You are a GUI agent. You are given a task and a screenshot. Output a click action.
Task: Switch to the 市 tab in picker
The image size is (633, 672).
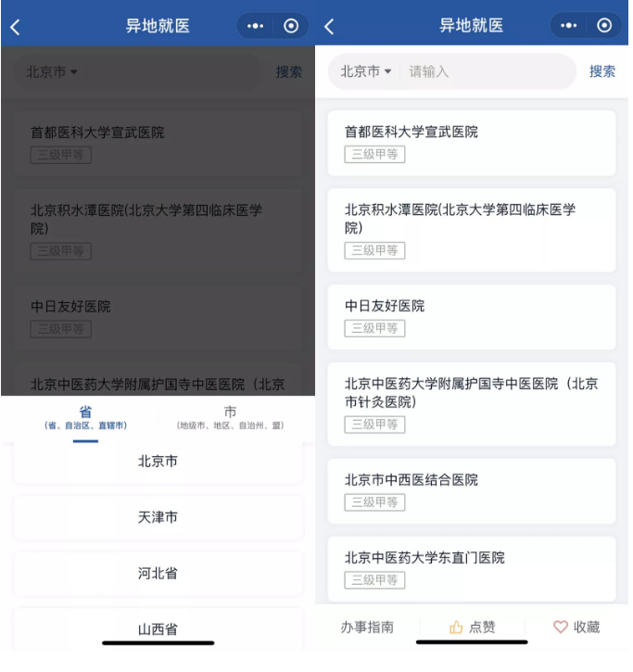[231, 419]
